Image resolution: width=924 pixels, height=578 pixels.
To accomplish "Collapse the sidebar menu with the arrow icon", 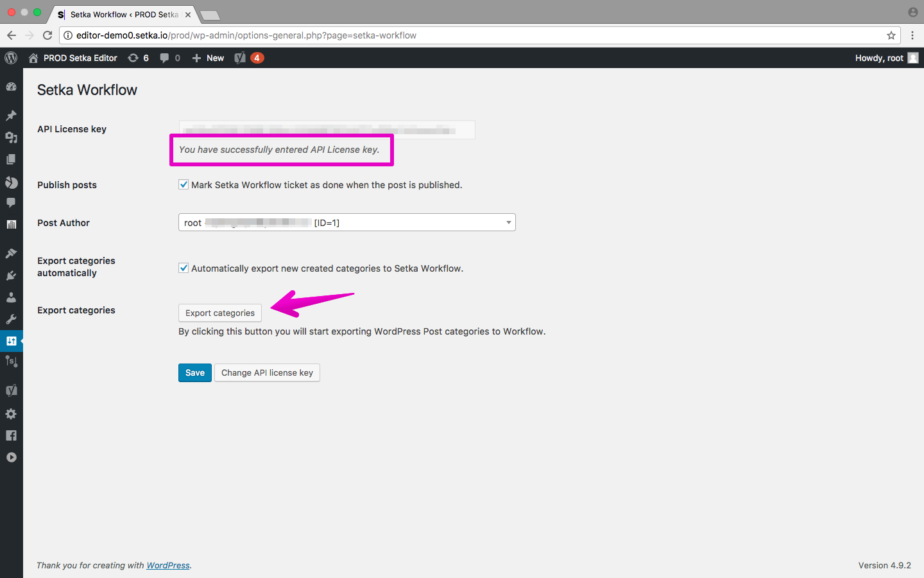I will 11,457.
